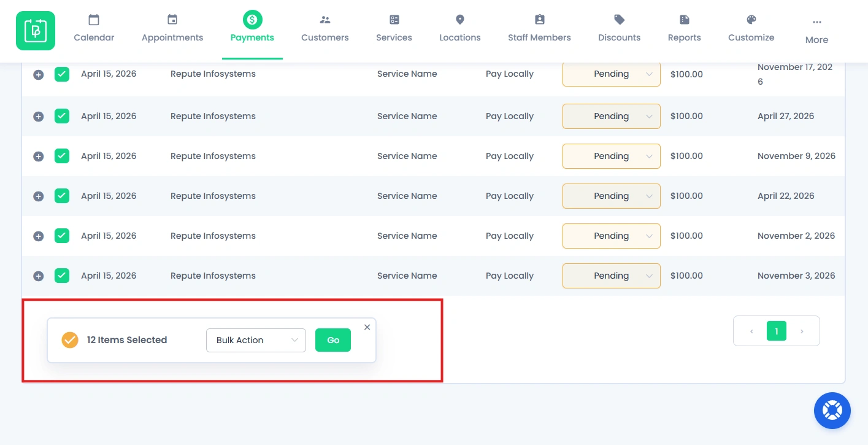Open Pending status dropdown for November 3 row
This screenshot has height=445, width=868.
point(612,276)
